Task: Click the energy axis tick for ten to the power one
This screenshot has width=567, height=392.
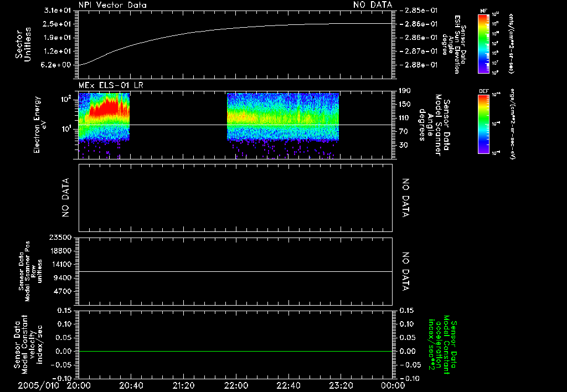Action: click(x=66, y=128)
